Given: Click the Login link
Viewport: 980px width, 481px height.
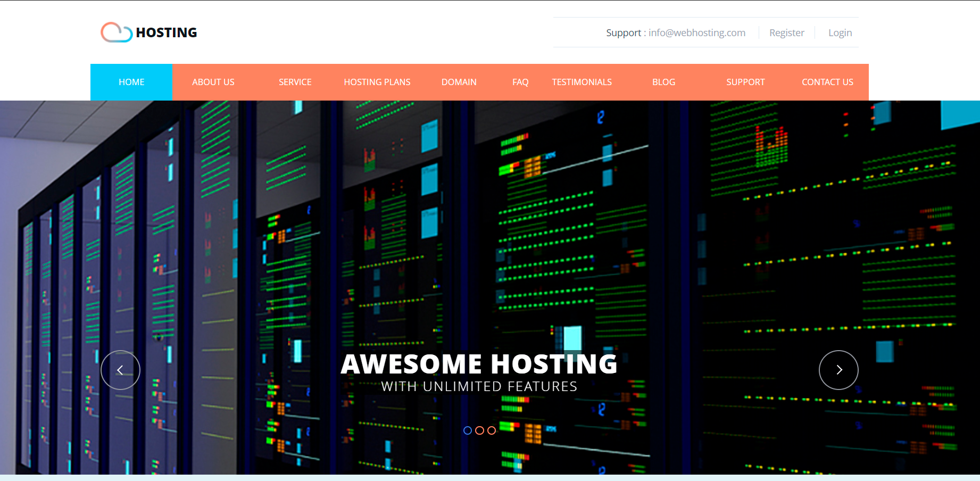Looking at the screenshot, I should pyautogui.click(x=840, y=33).
